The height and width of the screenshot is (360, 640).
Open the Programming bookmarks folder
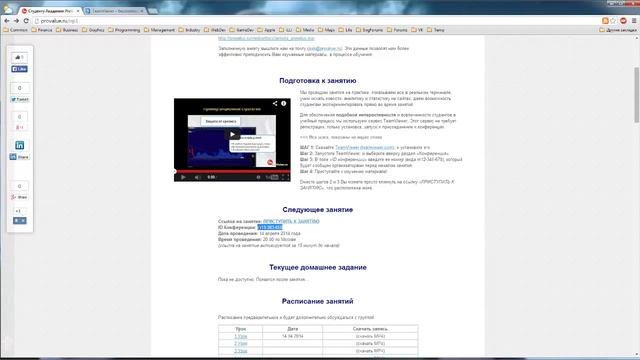pyautogui.click(x=124, y=30)
